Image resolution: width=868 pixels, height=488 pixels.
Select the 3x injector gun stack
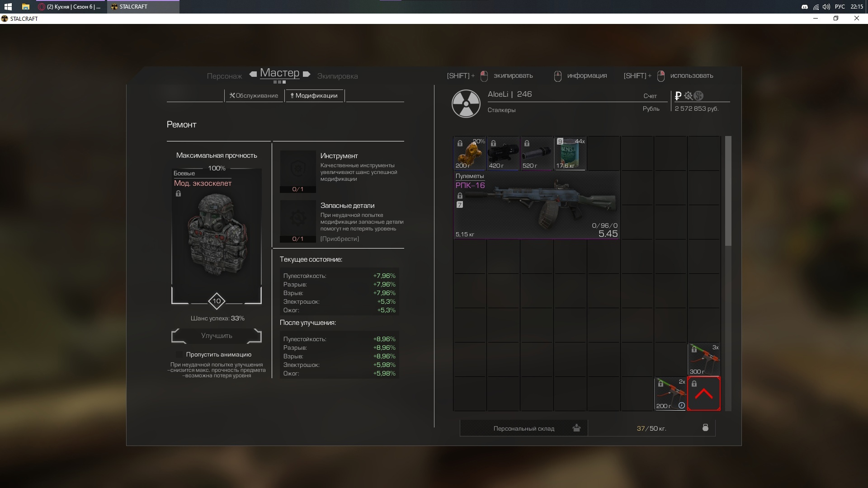click(704, 359)
